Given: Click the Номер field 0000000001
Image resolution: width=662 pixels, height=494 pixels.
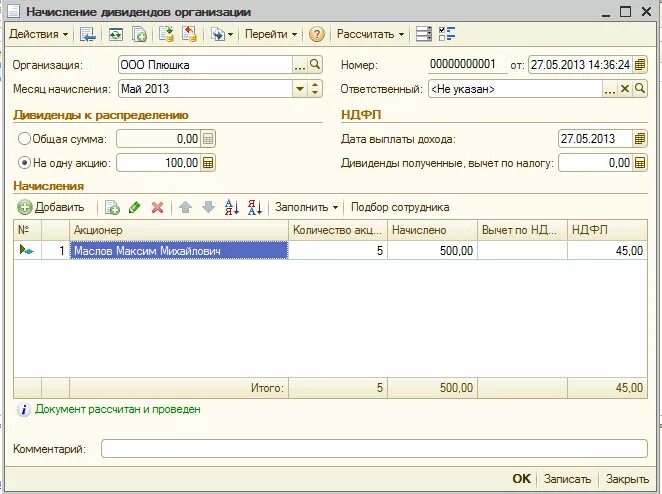Looking at the screenshot, I should point(467,65).
